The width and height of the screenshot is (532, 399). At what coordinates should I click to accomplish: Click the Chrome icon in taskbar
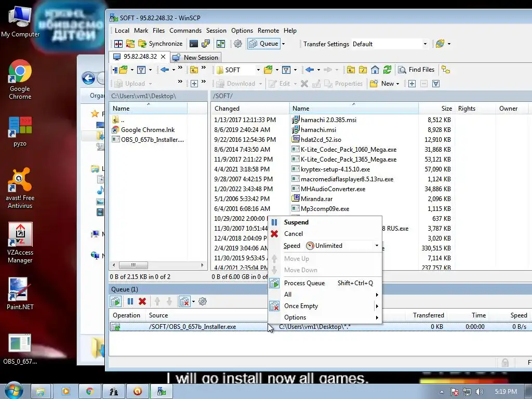90,391
